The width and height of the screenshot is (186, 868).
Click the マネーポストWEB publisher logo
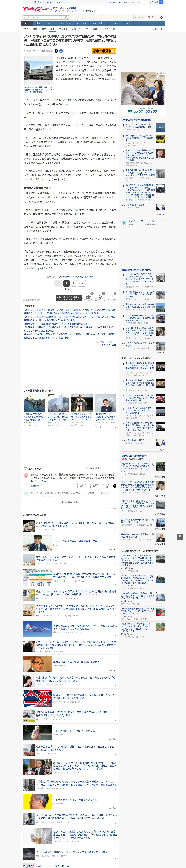click(x=104, y=51)
